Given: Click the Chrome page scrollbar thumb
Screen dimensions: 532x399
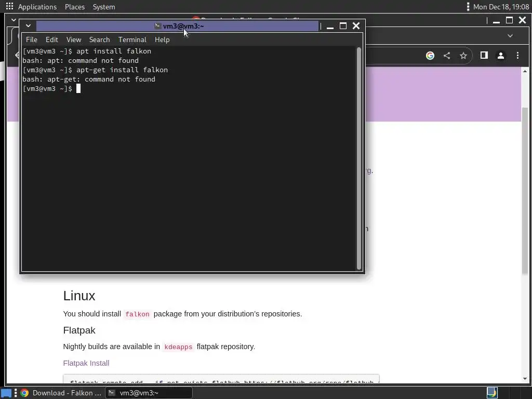Looking at the screenshot, I should tap(525, 190).
